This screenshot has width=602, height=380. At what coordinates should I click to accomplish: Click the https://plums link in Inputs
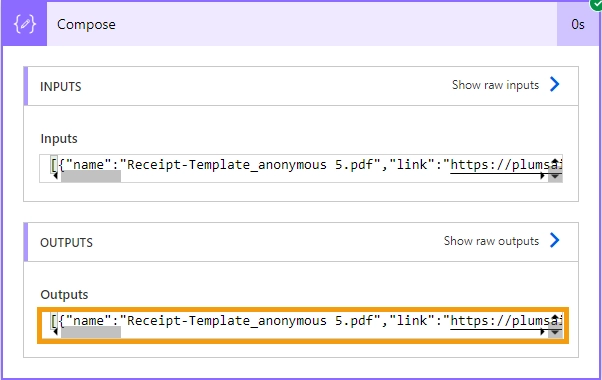point(506,165)
